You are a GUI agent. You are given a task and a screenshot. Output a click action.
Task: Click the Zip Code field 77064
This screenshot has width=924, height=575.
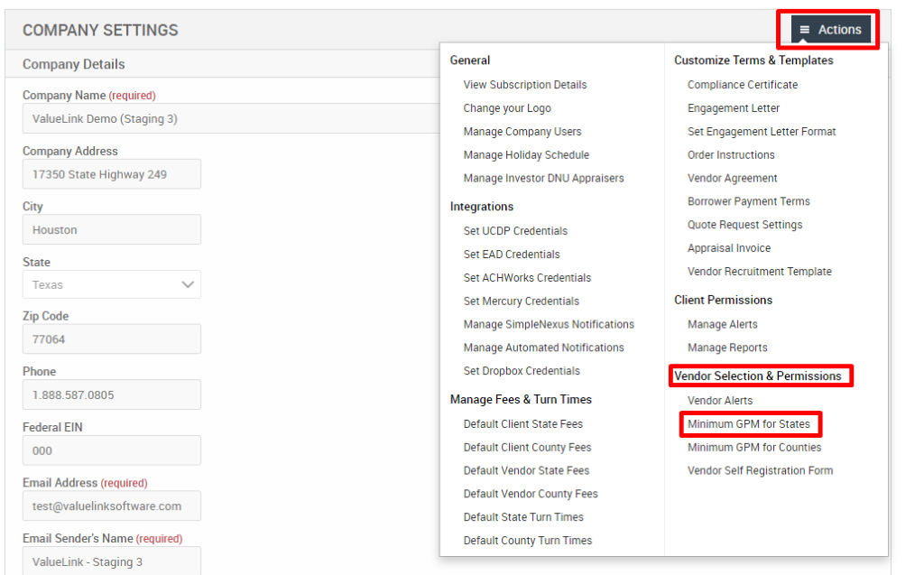point(112,339)
